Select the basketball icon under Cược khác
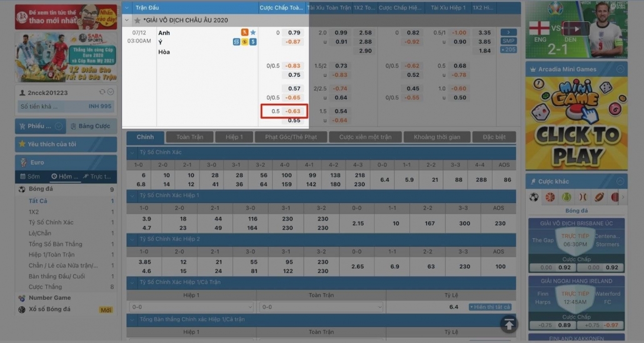Screen dimensions: 644x343 pyautogui.click(x=550, y=197)
